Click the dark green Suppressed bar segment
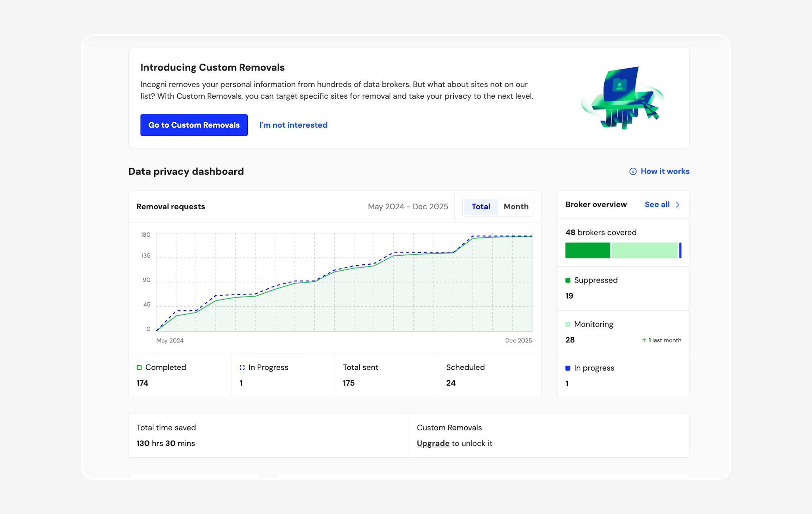This screenshot has width=812, height=514. tap(588, 250)
